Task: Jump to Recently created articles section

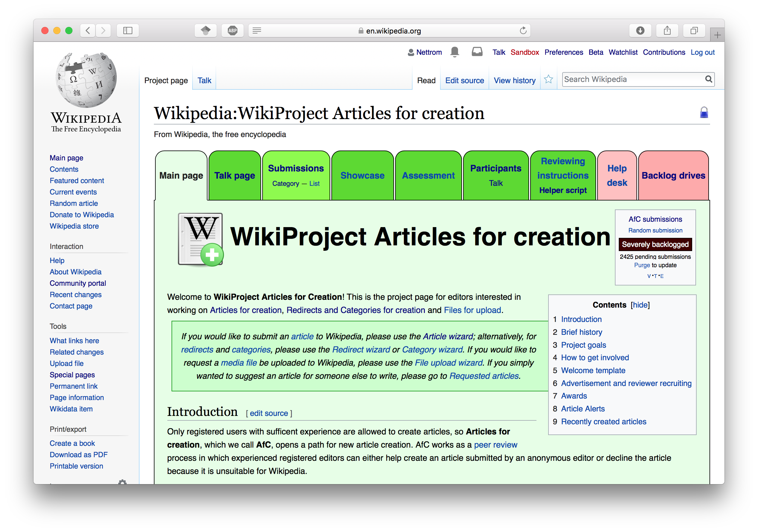Action: 604,422
